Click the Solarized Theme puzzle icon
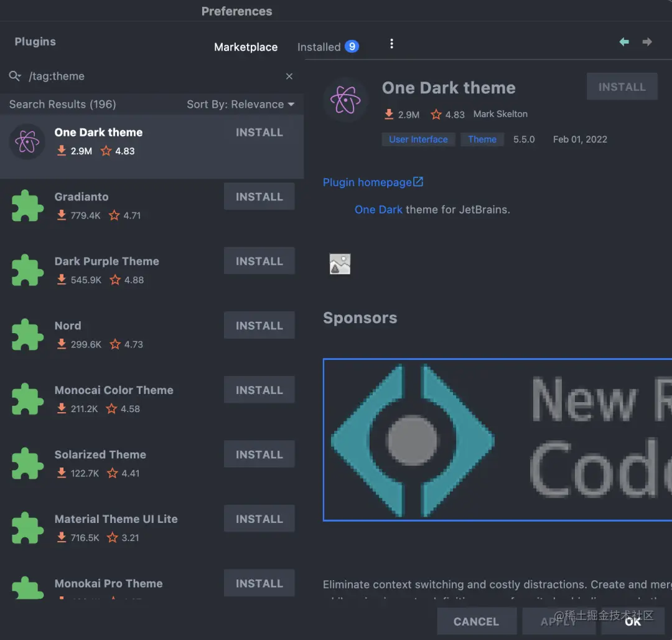 [27, 463]
